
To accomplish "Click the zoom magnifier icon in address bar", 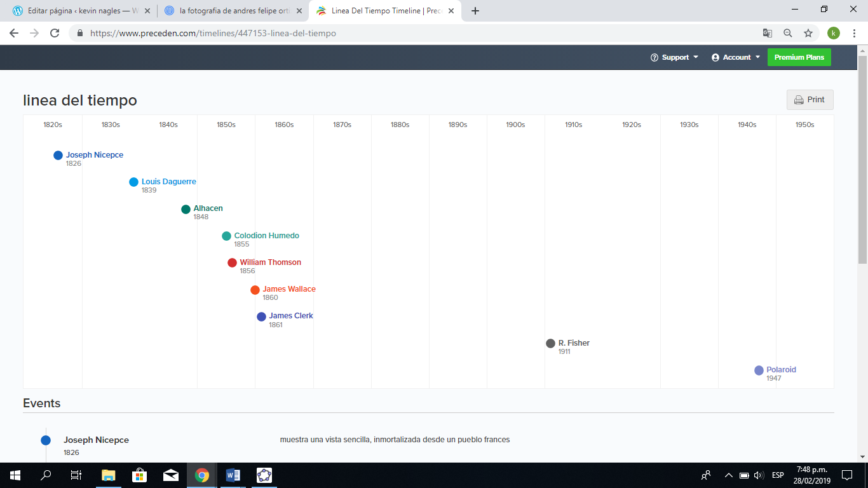I will click(788, 33).
